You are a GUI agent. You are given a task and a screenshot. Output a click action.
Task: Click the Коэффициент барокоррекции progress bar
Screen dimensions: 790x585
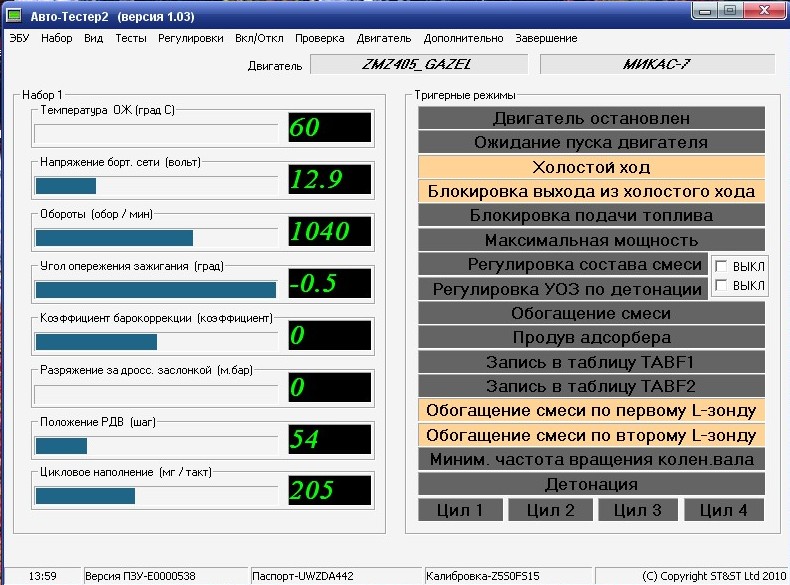(x=156, y=342)
